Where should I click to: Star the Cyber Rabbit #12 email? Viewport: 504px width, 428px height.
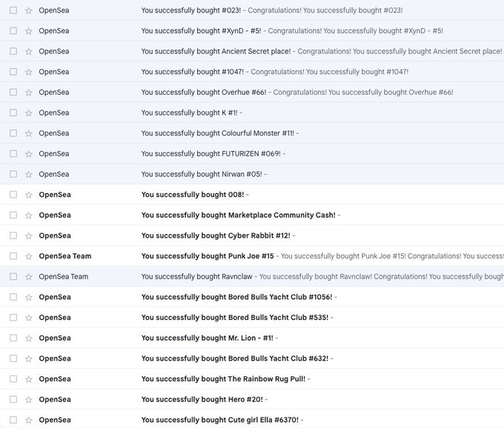click(x=29, y=236)
